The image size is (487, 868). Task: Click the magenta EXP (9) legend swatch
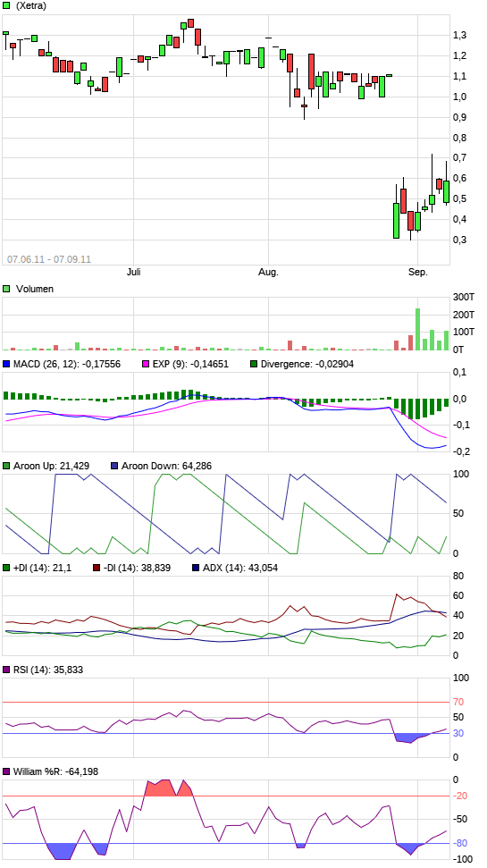pyautogui.click(x=147, y=364)
